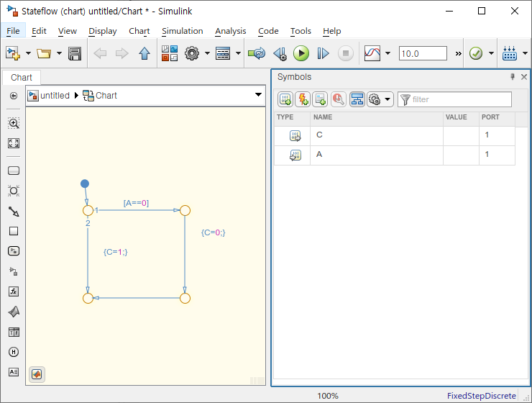This screenshot has height=403, width=532.
Task: Click the Fit to View icon
Action: [x=14, y=143]
